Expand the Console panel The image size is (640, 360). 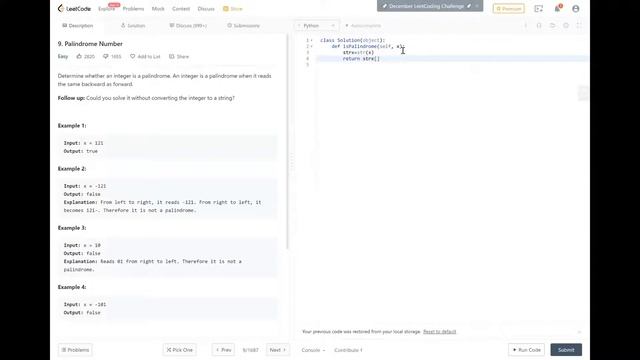point(313,350)
